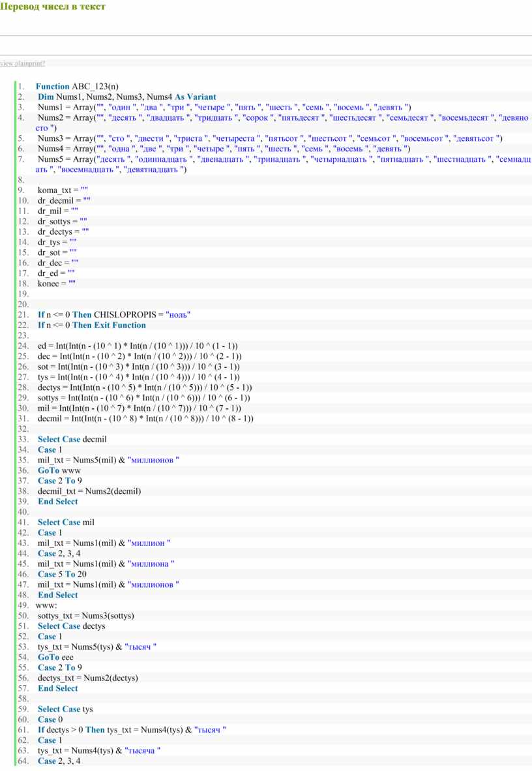
Task: Click line 'sottys_txt = Nums3(sottys)'
Action: coord(86,616)
